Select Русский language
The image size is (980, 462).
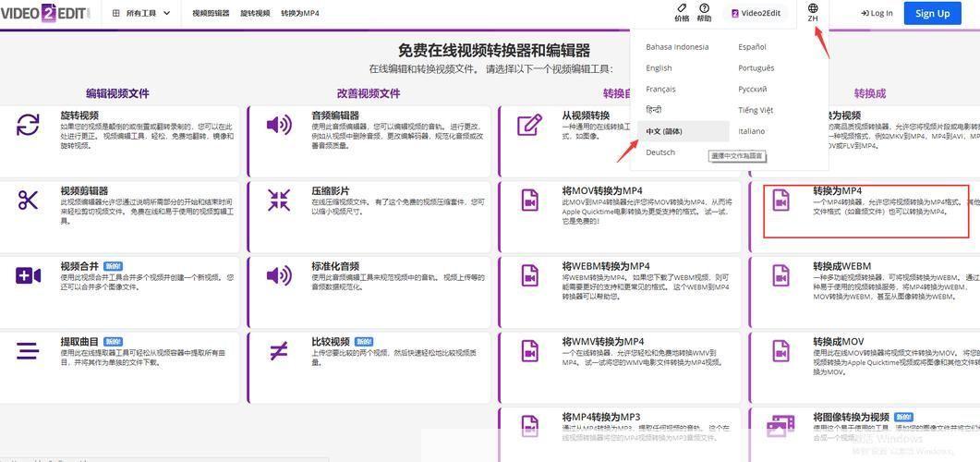pos(753,90)
